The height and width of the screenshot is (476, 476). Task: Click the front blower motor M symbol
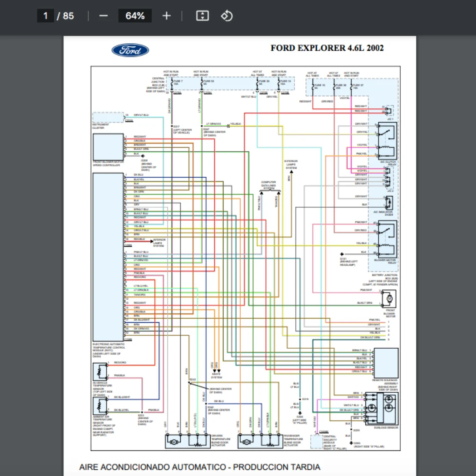390,298
